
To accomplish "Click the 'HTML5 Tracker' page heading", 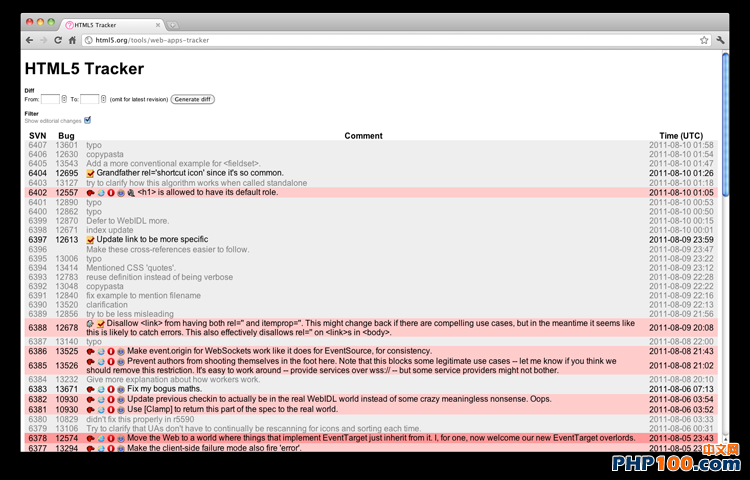I will click(84, 68).
